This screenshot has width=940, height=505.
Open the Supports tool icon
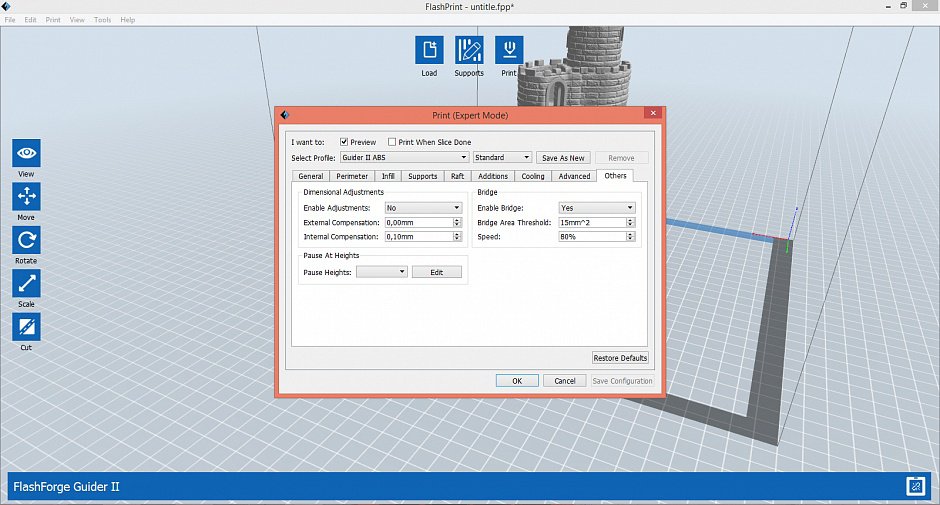(x=469, y=50)
